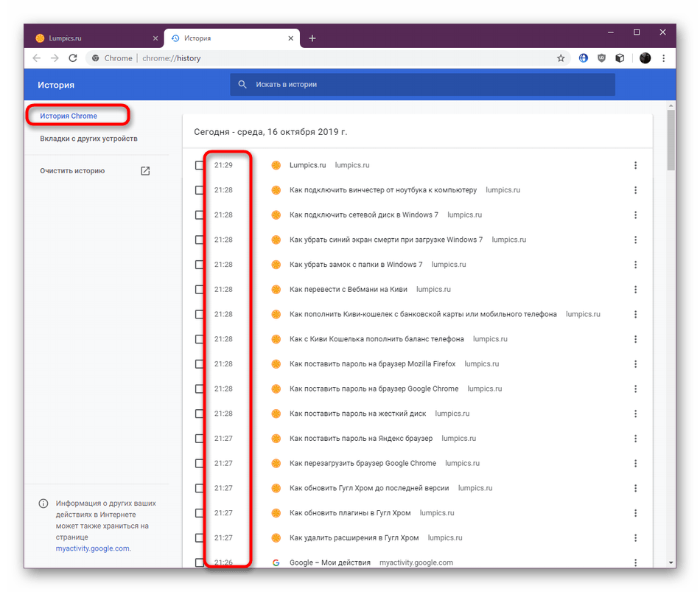
Task: Open Как перезагрузить браузер Google Chrome entry
Action: tap(363, 463)
